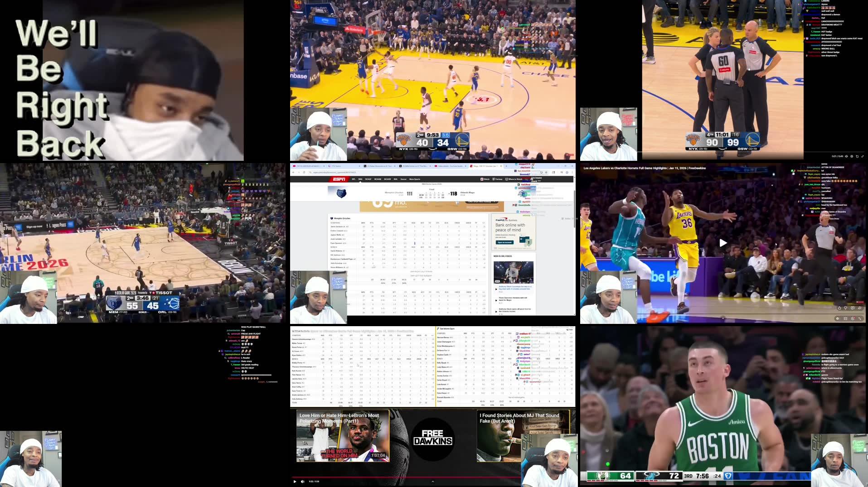Expand chevron above Free Dawkins progress bar
The height and width of the screenshot is (487, 868).
pos(432,481)
